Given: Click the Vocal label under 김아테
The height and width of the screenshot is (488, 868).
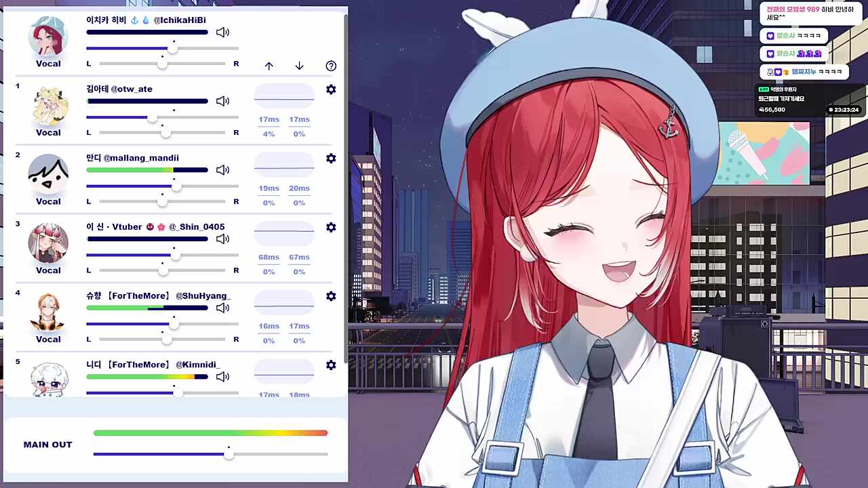Looking at the screenshot, I should click(48, 132).
